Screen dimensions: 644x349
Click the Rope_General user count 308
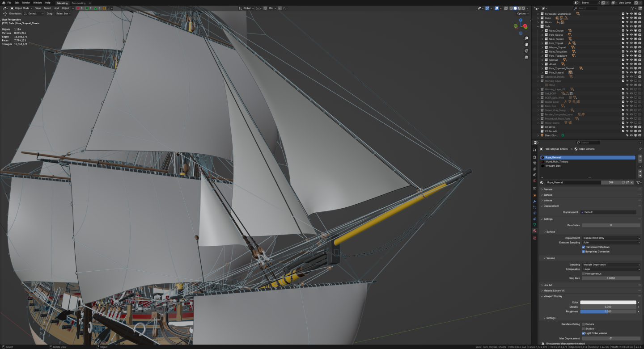[611, 182]
